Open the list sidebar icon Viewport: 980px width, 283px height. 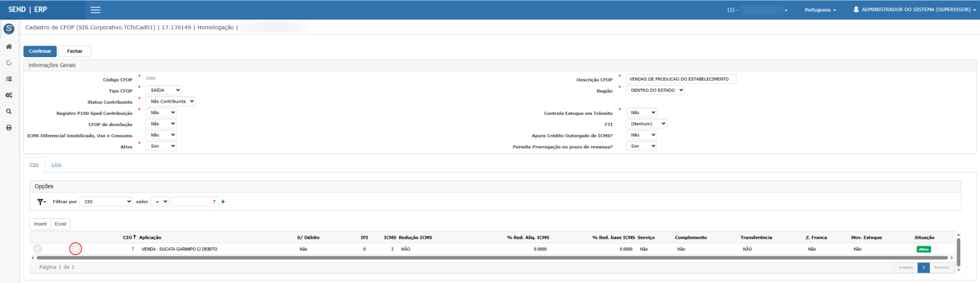click(x=9, y=79)
